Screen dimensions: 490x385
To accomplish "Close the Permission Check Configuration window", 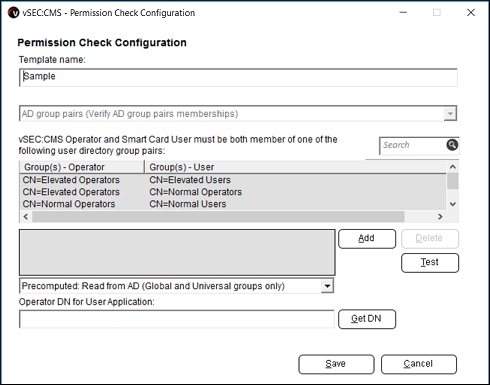I will tap(471, 13).
